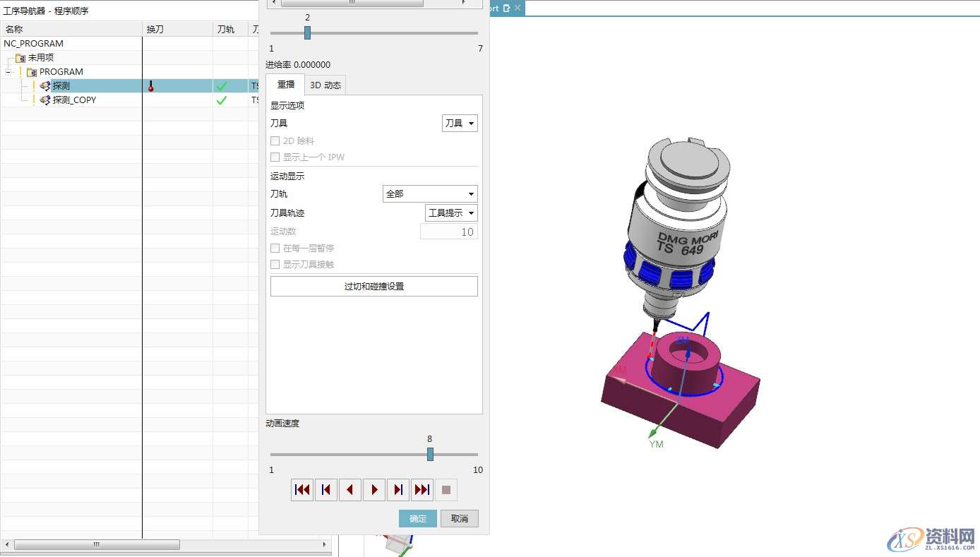Click the 未用项 folder icon
Viewport: 980px width, 557px height.
20,58
